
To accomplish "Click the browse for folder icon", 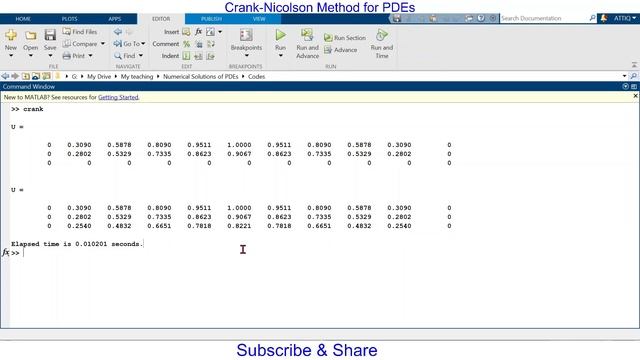I will pos(36,76).
